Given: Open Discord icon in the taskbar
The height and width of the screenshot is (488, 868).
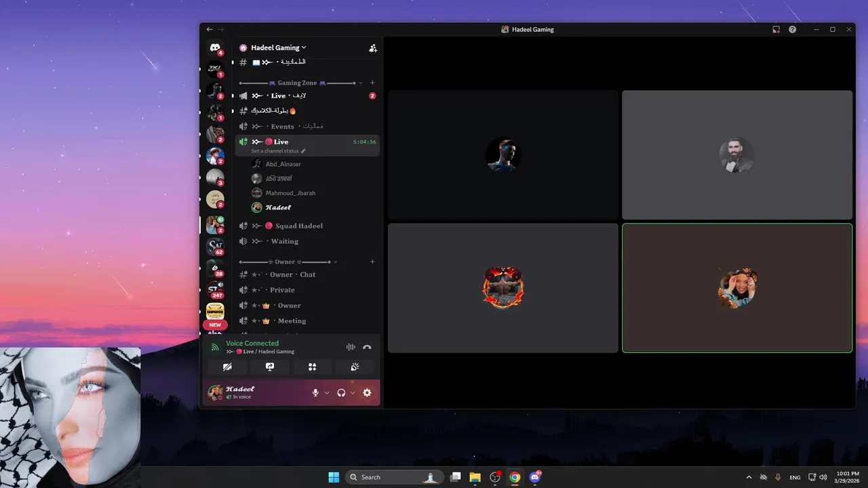Looking at the screenshot, I should tap(535, 477).
